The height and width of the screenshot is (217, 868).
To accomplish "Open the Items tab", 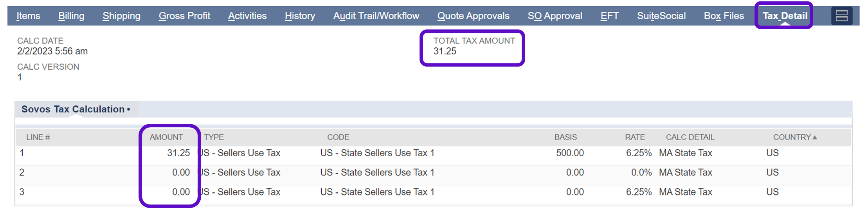I will pos(28,16).
